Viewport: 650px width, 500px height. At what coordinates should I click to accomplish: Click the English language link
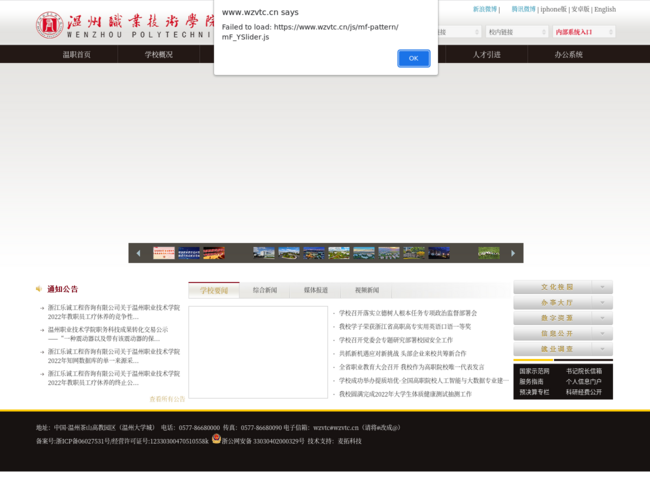pyautogui.click(x=605, y=9)
